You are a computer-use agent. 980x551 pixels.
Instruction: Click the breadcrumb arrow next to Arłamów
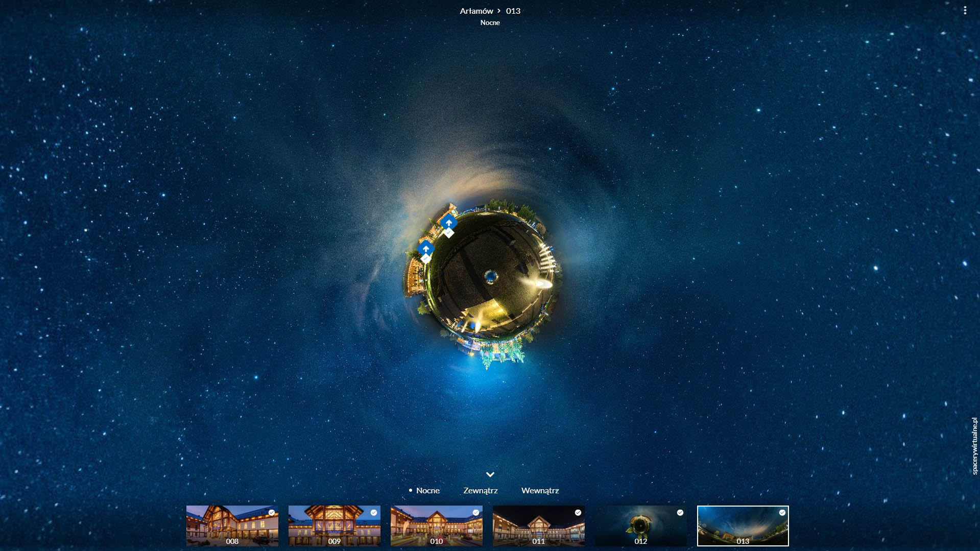499,11
